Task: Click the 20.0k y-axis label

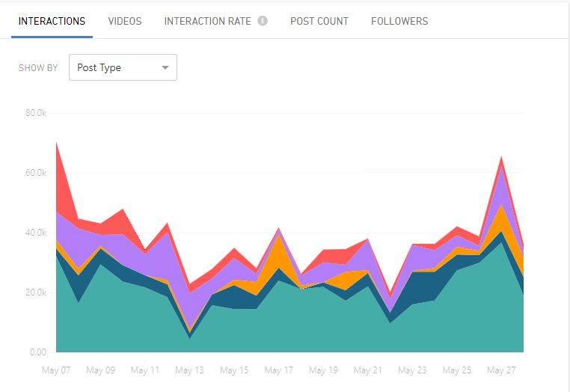Action: 34,293
